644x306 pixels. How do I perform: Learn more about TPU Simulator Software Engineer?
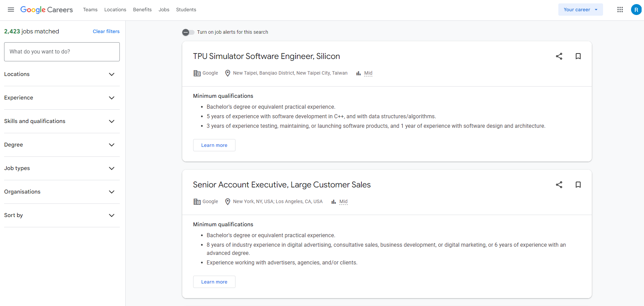coord(214,145)
